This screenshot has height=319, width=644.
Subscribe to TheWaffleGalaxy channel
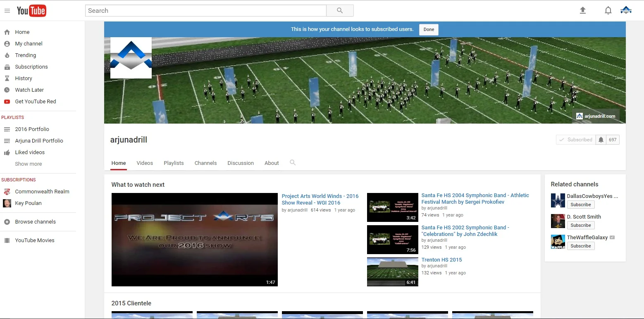point(581,246)
